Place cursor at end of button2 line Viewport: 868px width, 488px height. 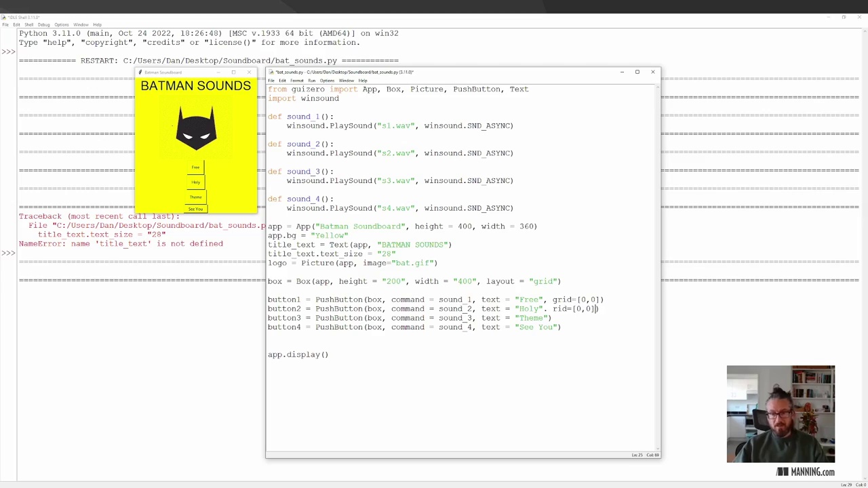597,309
